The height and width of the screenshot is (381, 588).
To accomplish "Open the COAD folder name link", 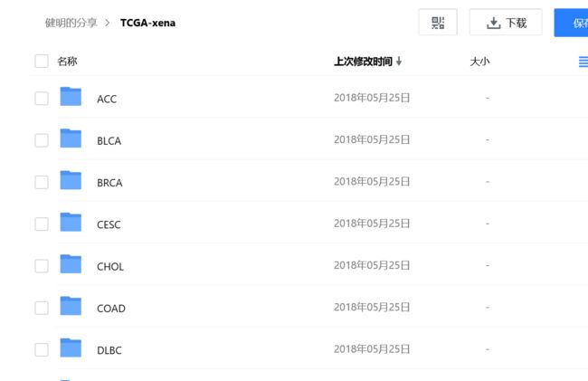I will point(111,309).
